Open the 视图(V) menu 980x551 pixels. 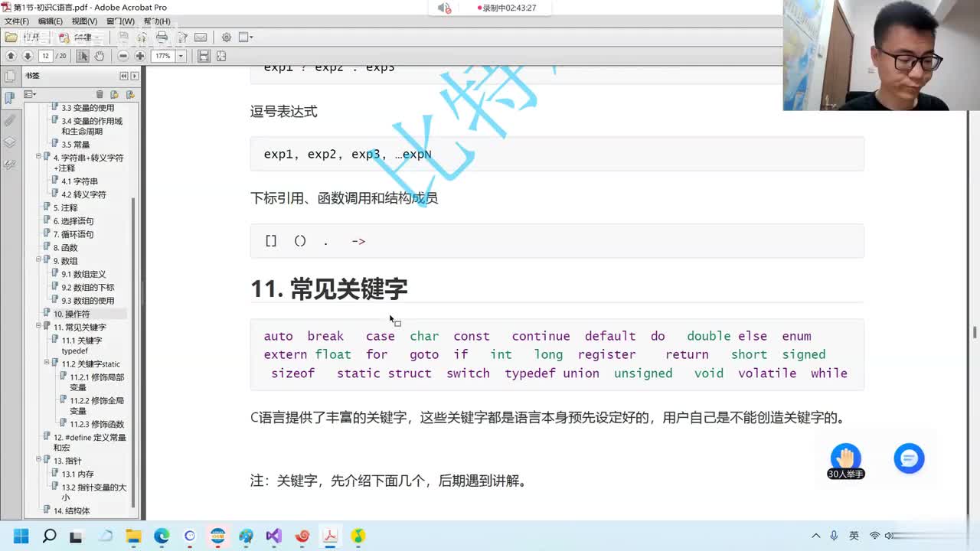click(84, 21)
